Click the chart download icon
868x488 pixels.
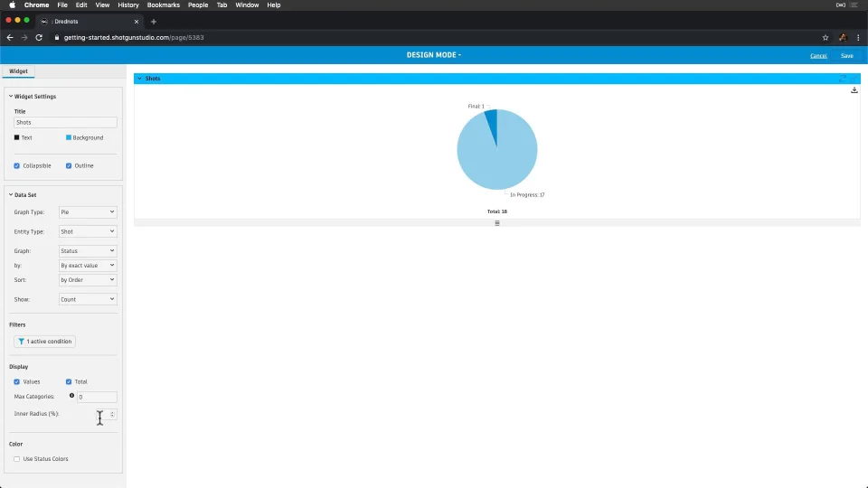coord(854,89)
